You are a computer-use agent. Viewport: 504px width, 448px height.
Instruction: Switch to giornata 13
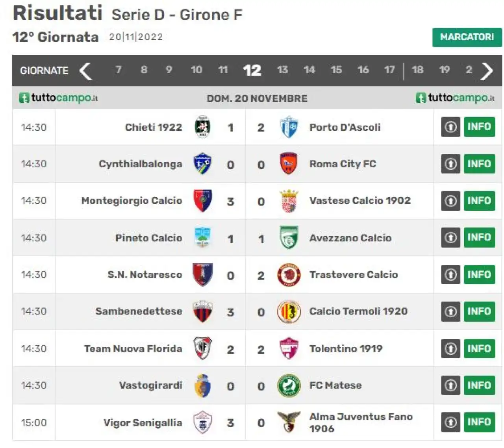click(282, 70)
